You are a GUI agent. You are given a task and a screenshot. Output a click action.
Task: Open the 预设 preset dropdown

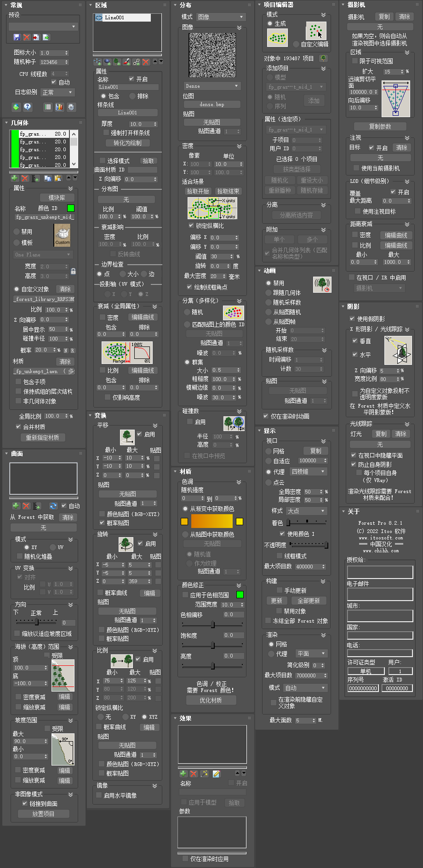[43, 27]
